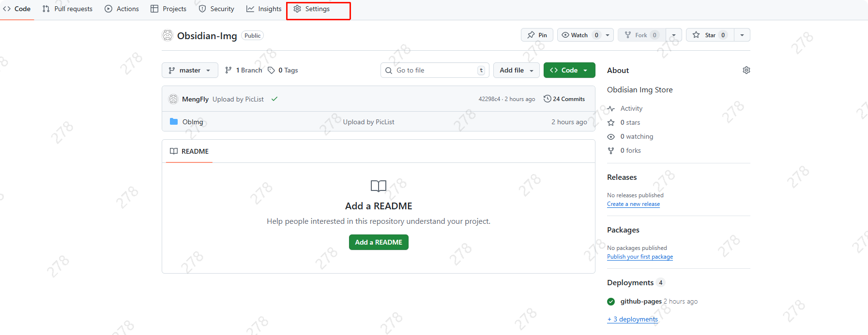Click the Obsidian-Img repository avatar icon

[168, 35]
